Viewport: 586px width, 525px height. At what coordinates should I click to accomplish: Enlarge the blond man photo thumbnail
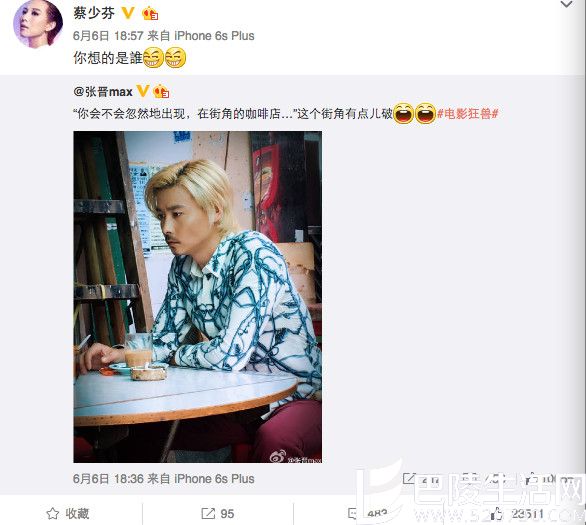[x=198, y=297]
